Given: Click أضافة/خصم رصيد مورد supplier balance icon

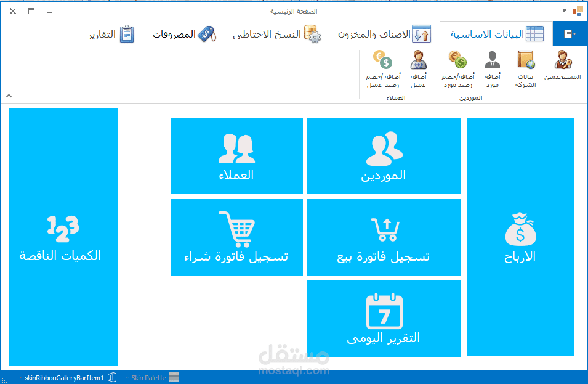Looking at the screenshot, I should tap(457, 69).
